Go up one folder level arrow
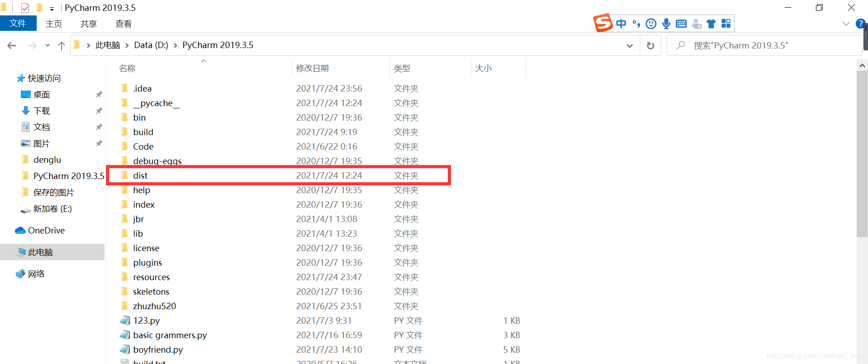This screenshot has width=868, height=364. point(62,45)
